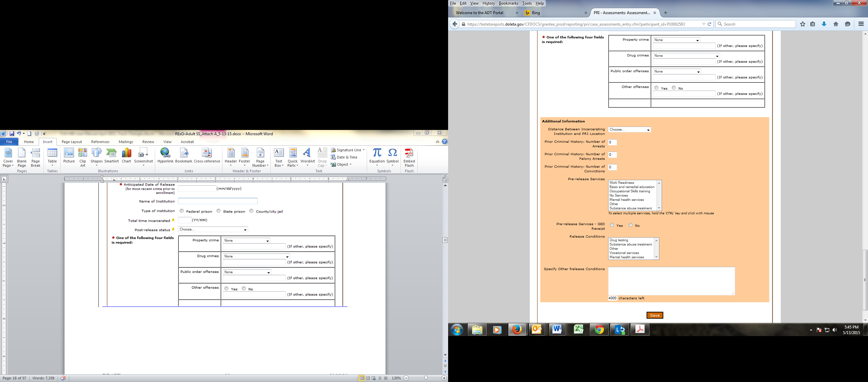Click the Chart icon in Illustrations
This screenshot has width=868, height=382.
coord(126,156)
